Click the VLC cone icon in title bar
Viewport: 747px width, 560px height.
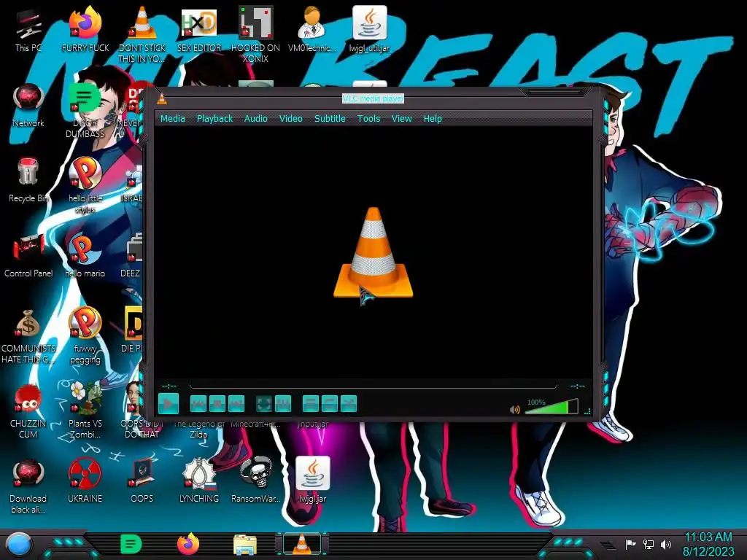click(x=162, y=98)
